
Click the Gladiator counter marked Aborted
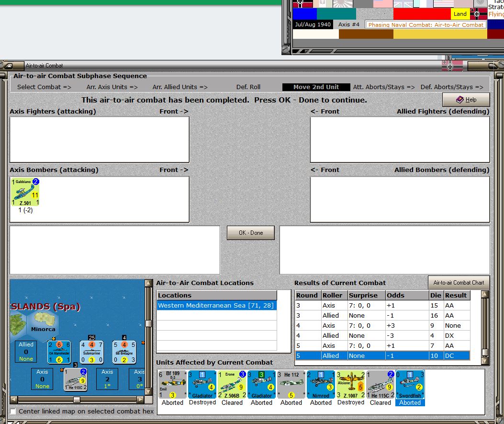[x=261, y=384]
